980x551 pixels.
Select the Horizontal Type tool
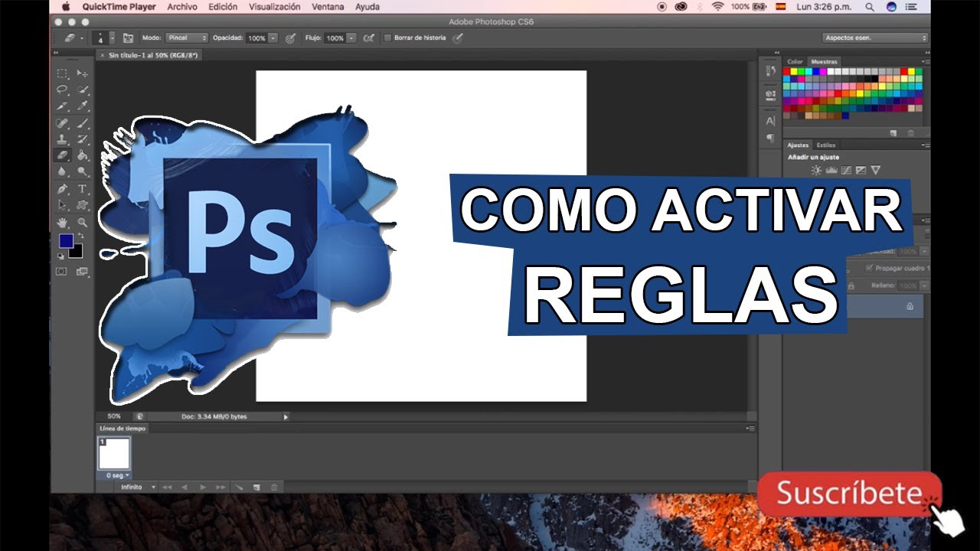tap(82, 188)
